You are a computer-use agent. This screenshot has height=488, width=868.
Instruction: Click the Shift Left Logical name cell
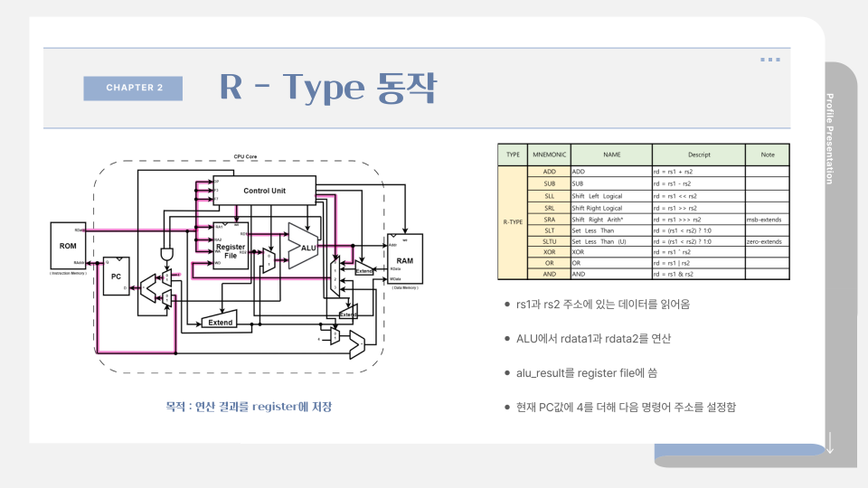tap(612, 196)
